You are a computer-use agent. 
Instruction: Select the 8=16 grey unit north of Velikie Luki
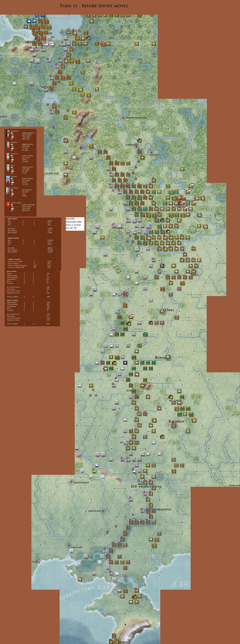[65, 152]
